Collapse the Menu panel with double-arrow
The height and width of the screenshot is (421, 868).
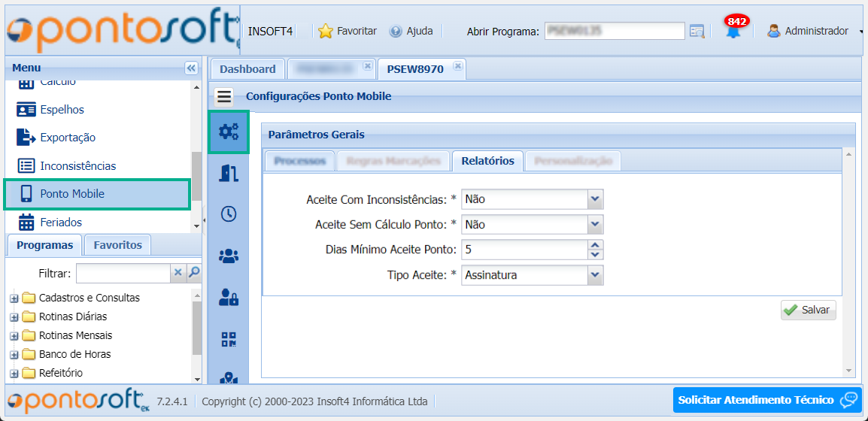[191, 68]
